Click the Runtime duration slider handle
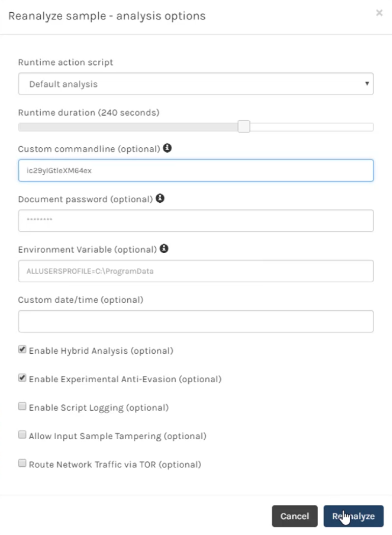This screenshot has height=535, width=392. (x=244, y=126)
